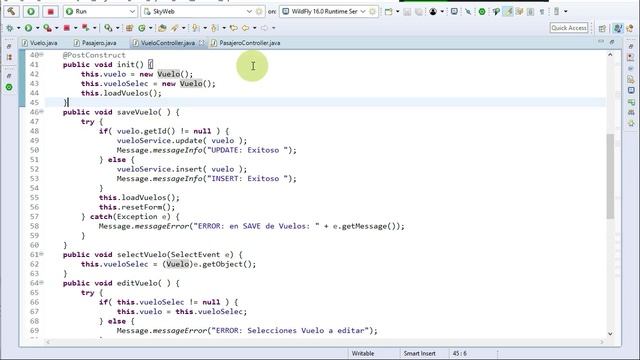Click "loadVuelos" on line 44

126,93
